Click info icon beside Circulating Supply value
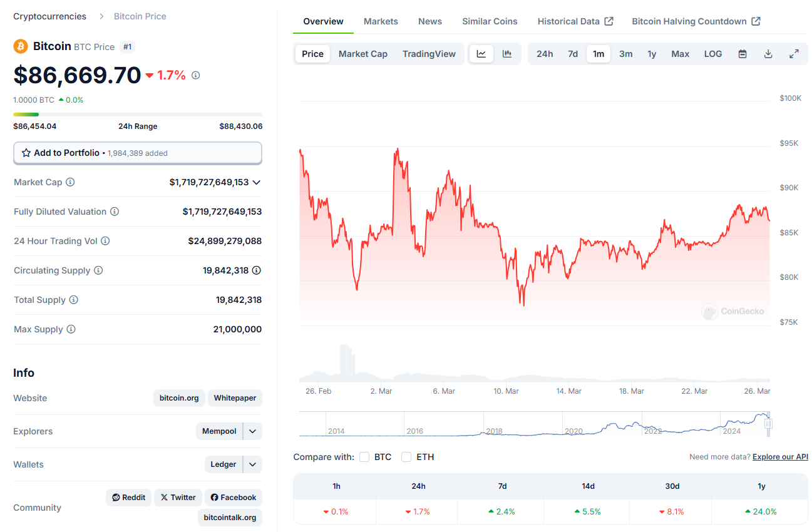Viewport: 812px width, 532px height. [x=257, y=270]
